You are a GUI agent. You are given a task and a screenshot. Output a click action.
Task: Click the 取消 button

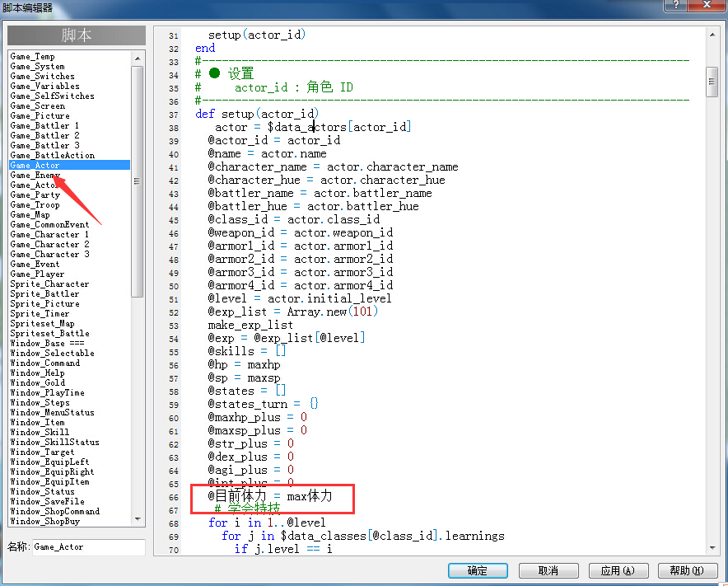pos(548,570)
